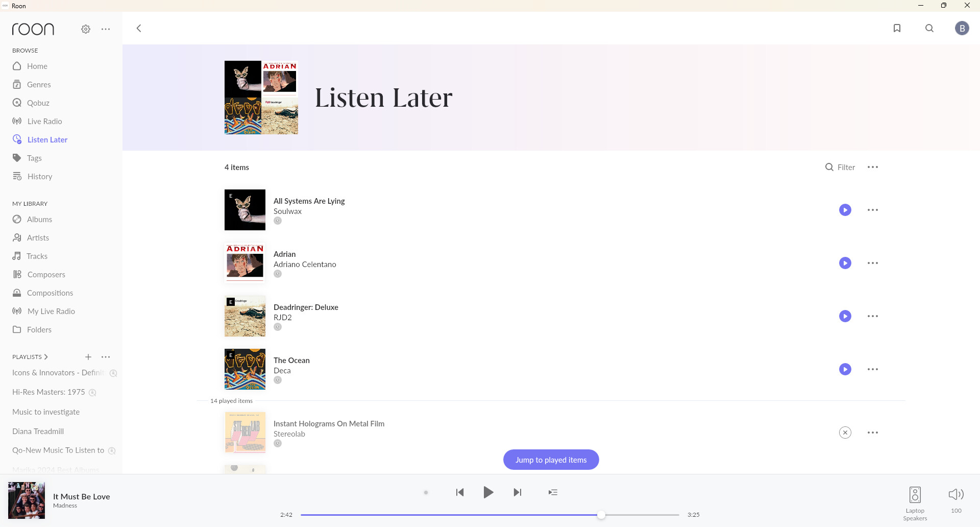
Task: Open the profile B avatar
Action: (x=962, y=28)
